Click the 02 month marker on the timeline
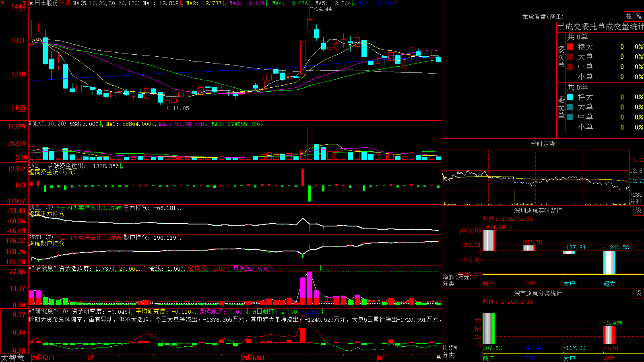Image resolution: width=644 pixels, height=362 pixels. click(x=381, y=358)
